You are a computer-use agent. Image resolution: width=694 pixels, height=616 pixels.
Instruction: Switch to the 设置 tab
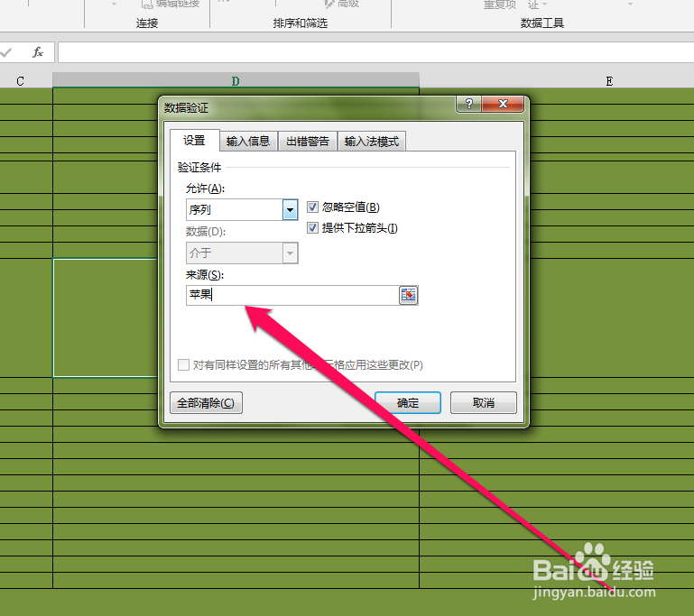pos(194,141)
